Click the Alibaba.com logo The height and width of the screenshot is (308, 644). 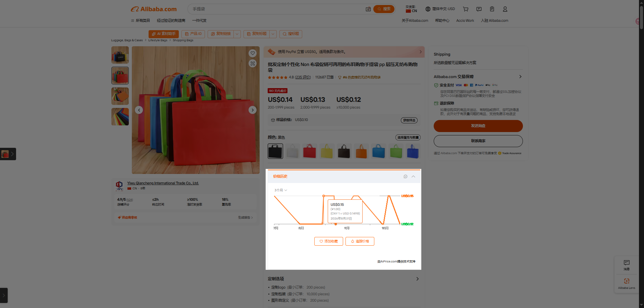click(x=154, y=9)
